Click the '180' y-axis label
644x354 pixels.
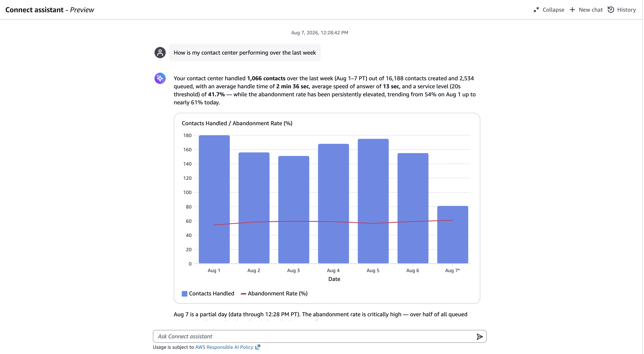pos(187,135)
